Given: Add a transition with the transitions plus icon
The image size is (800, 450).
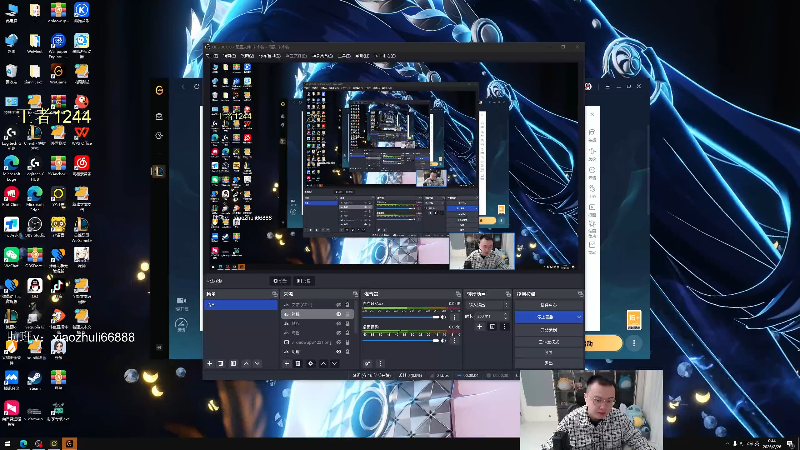Looking at the screenshot, I should (479, 326).
